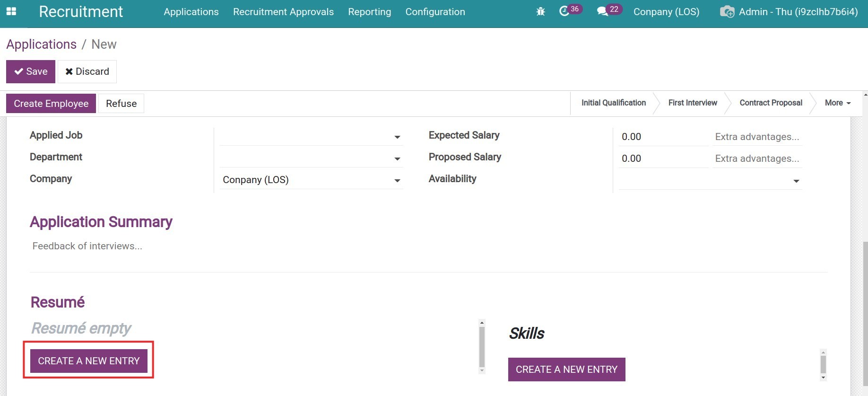This screenshot has width=868, height=396.
Task: Set stage to Initial Qualification
Action: (613, 103)
